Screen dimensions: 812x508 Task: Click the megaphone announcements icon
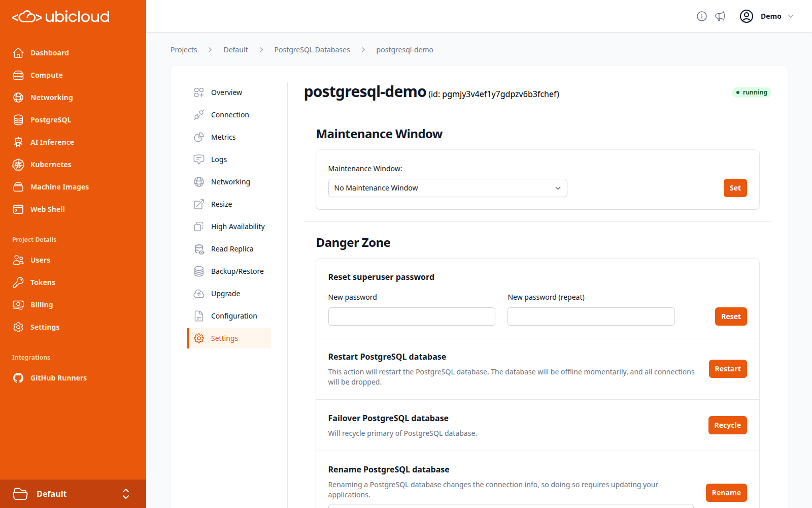pos(720,16)
